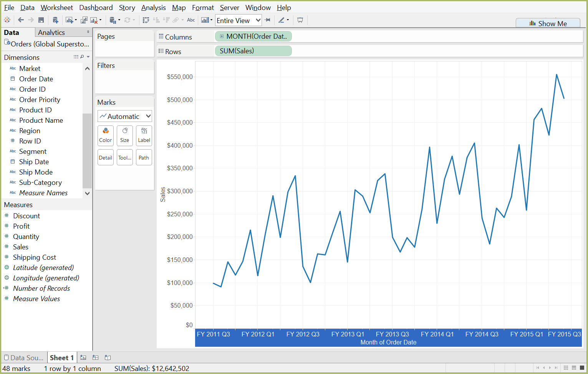
Task: Pin the axes with the pushpin toolbar toggle
Action: tap(268, 20)
